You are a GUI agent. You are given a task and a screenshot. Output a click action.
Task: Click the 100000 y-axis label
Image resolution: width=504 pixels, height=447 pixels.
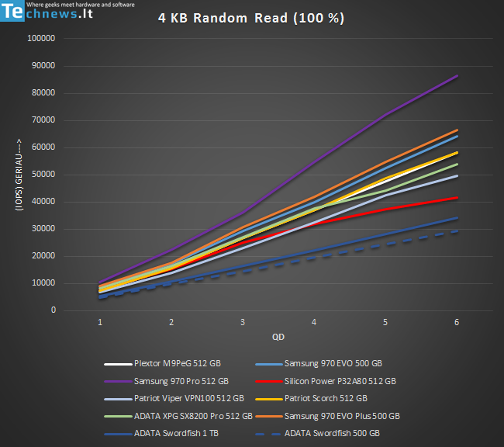[x=41, y=38]
